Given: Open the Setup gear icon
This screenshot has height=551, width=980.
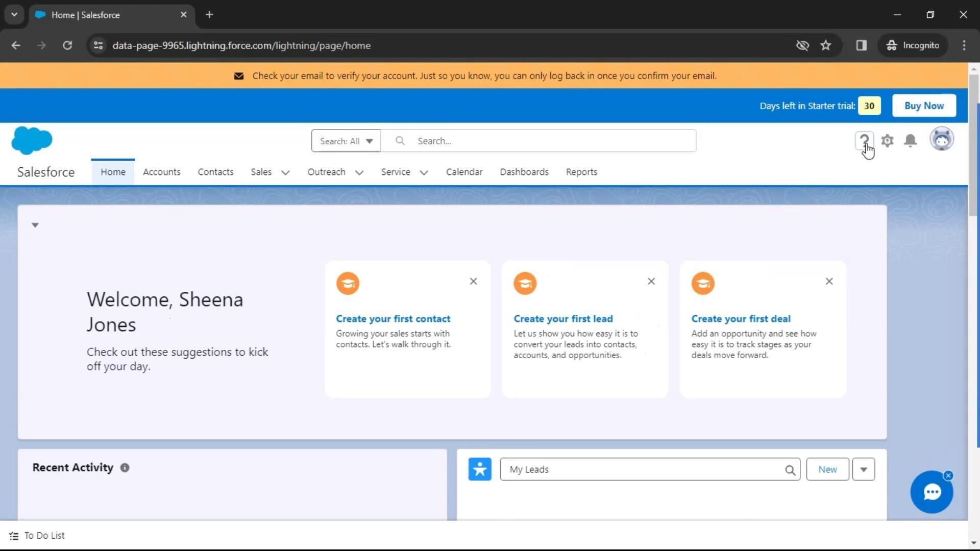Looking at the screenshot, I should point(887,140).
